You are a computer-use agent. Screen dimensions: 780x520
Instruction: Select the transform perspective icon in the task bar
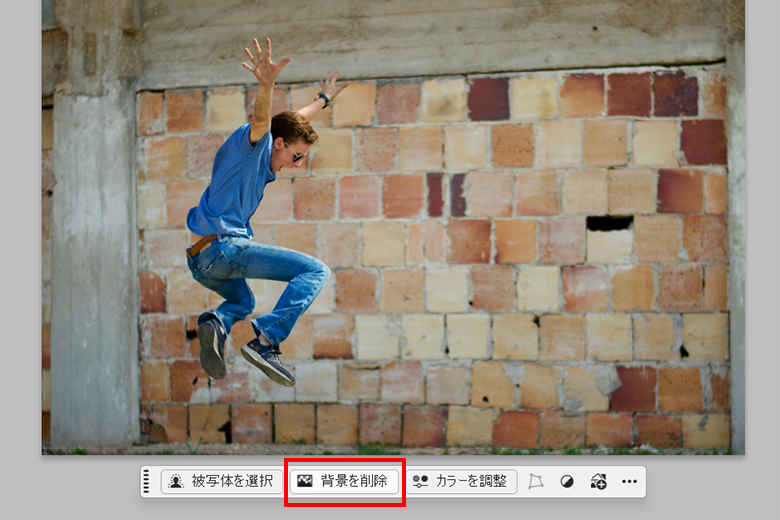tap(535, 481)
